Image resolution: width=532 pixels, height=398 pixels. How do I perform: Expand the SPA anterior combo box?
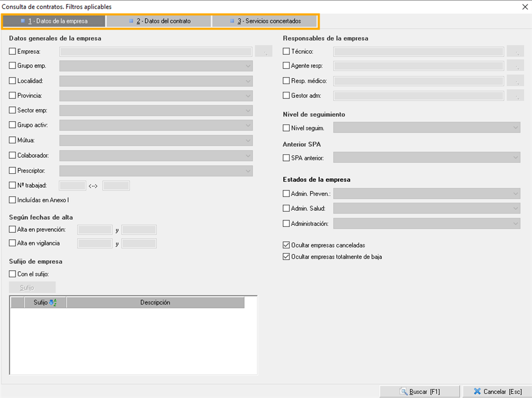point(515,158)
